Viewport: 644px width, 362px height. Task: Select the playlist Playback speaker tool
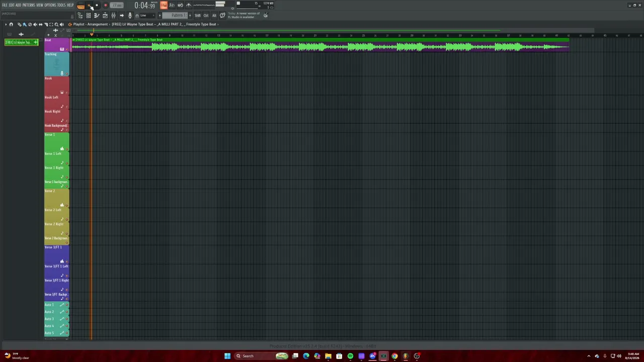pyautogui.click(x=61, y=25)
